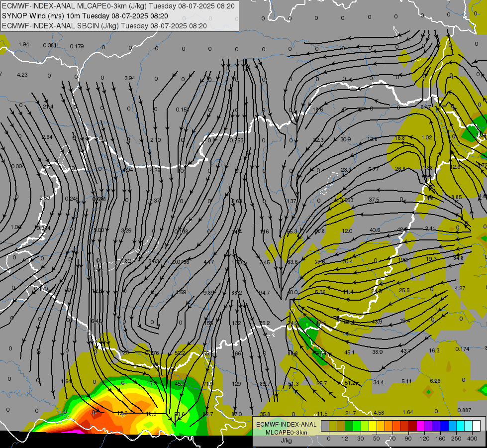This screenshot has height=448, width=487.
Task: Click the map value 6.47
Action: pos(426,107)
